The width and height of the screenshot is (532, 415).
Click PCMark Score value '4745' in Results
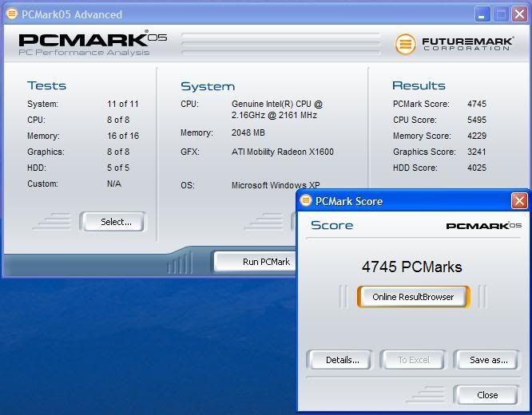click(x=477, y=104)
